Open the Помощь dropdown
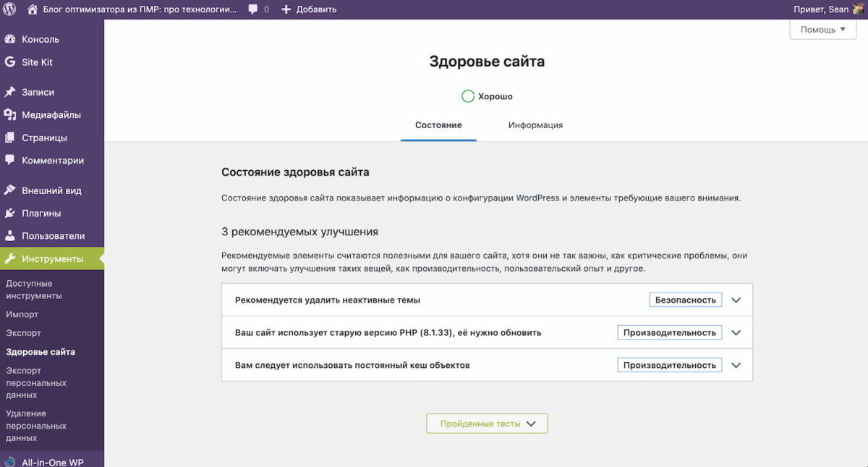868x467 pixels. (822, 30)
